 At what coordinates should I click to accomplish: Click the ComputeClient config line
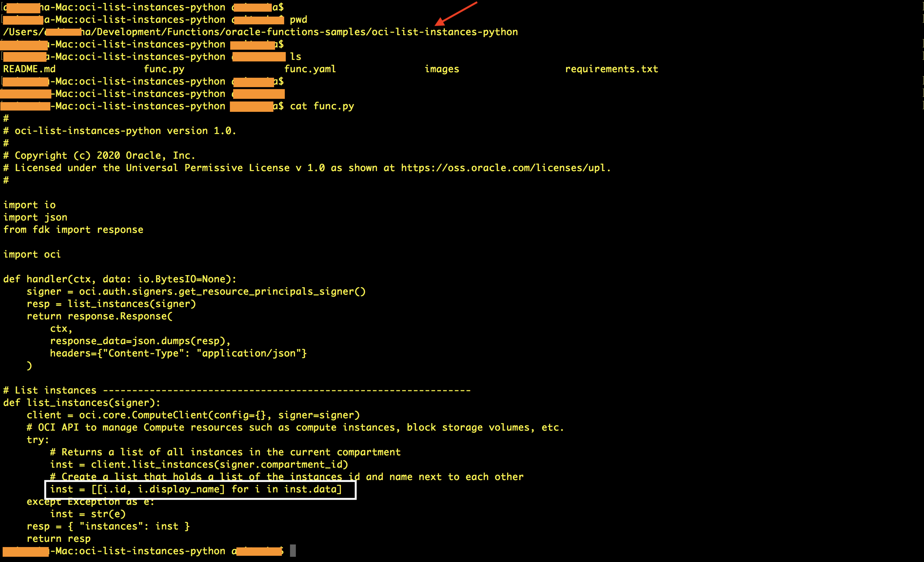click(193, 415)
